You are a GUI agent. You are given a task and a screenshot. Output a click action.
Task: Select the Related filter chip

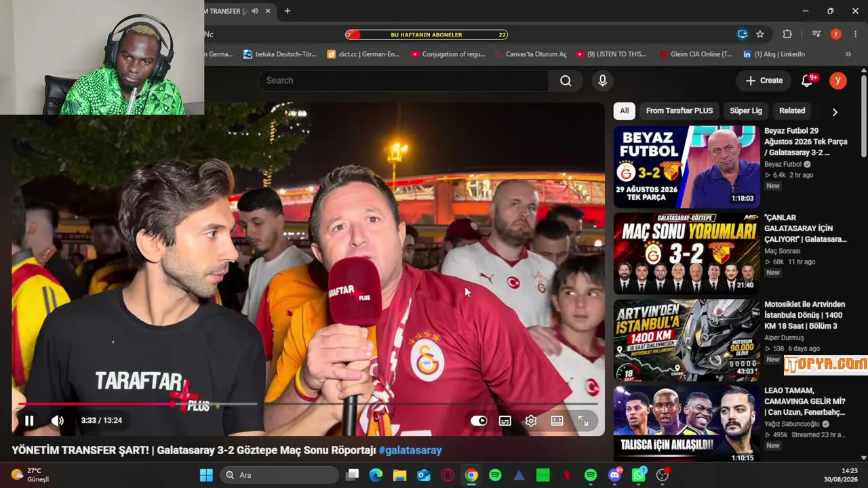[x=792, y=110]
